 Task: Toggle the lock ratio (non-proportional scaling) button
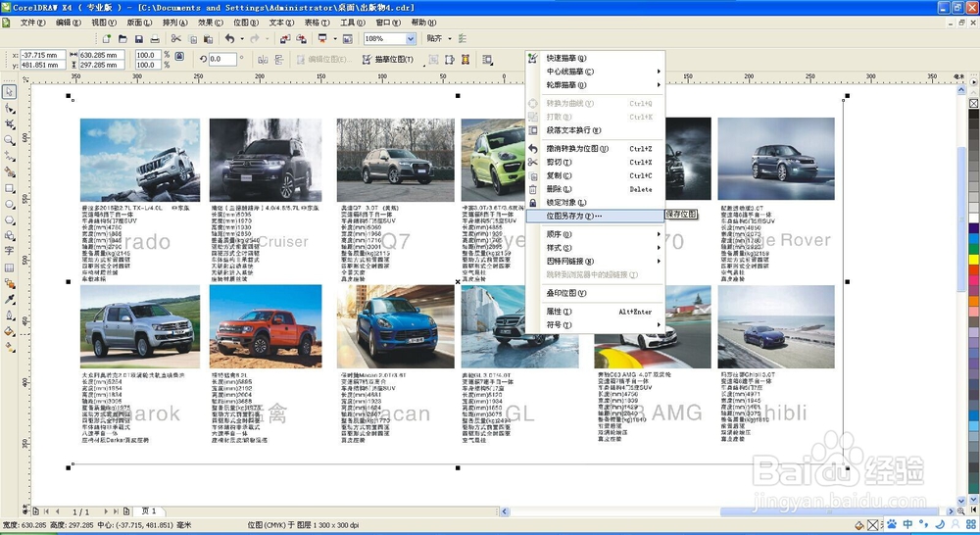pyautogui.click(x=180, y=56)
